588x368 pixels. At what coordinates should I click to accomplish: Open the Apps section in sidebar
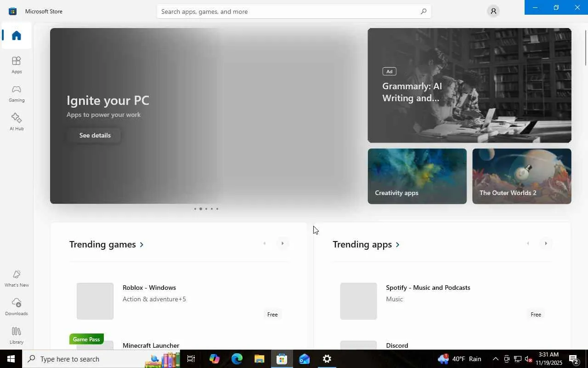(x=17, y=65)
